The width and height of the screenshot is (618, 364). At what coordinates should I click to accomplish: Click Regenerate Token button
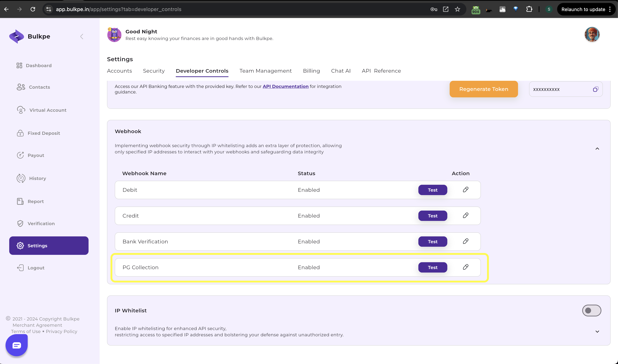click(x=484, y=89)
